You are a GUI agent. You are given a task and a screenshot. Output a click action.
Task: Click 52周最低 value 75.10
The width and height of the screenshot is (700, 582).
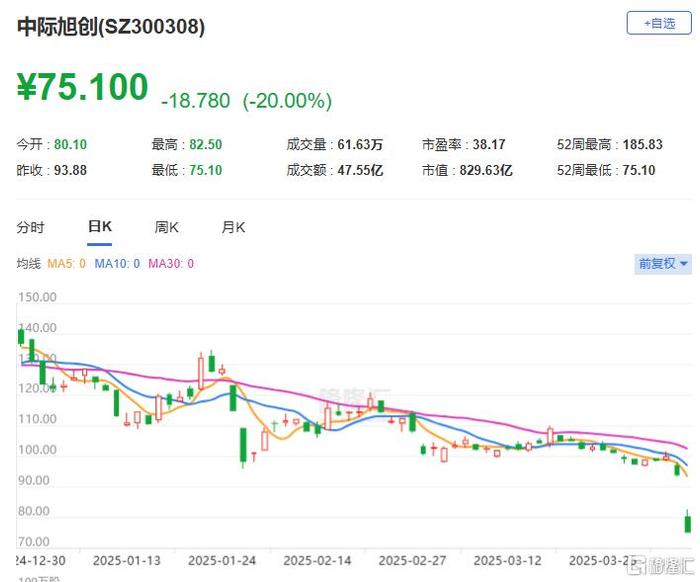point(639,170)
